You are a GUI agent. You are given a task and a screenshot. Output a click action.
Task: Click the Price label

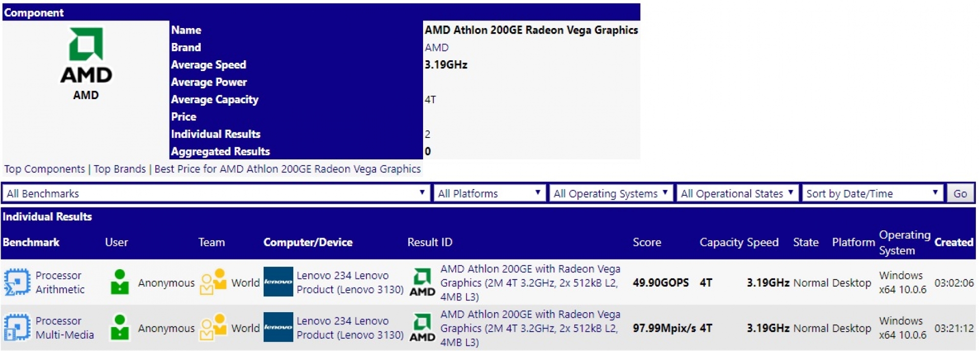(x=183, y=117)
